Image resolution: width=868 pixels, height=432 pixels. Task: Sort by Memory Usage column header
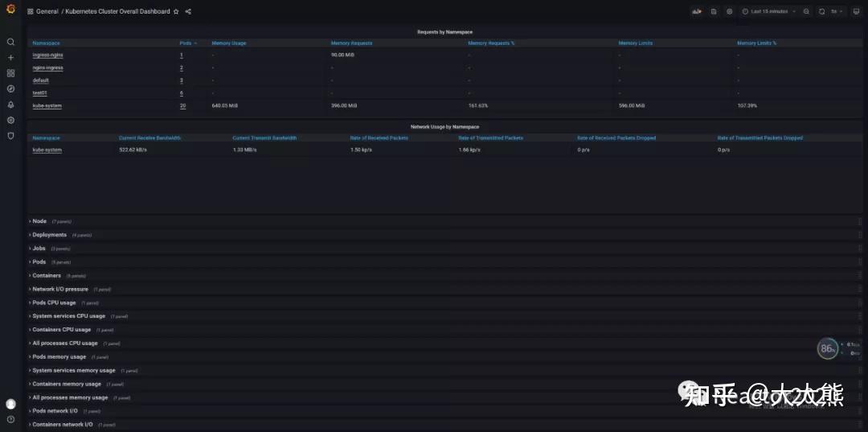point(229,43)
